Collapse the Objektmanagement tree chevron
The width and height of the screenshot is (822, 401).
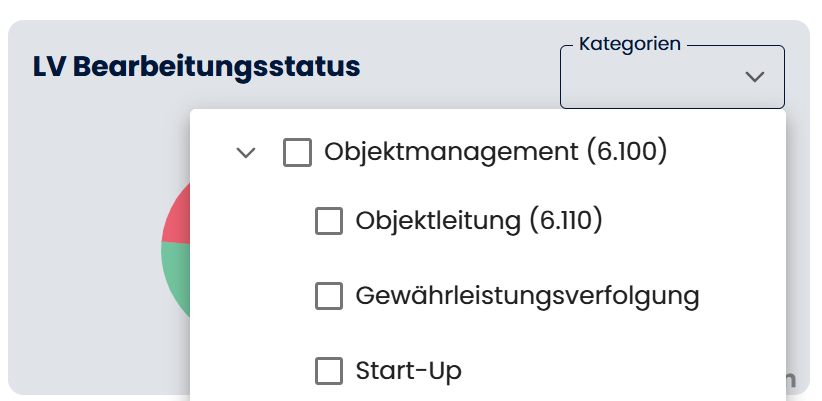[x=246, y=153]
